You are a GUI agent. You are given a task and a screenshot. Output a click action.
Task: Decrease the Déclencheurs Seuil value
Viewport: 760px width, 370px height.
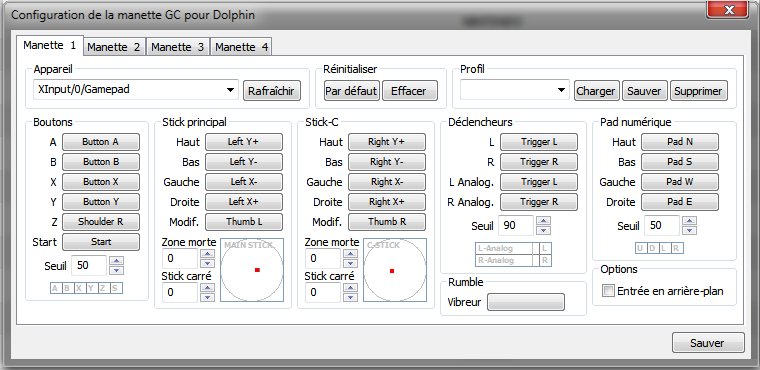[x=544, y=230]
